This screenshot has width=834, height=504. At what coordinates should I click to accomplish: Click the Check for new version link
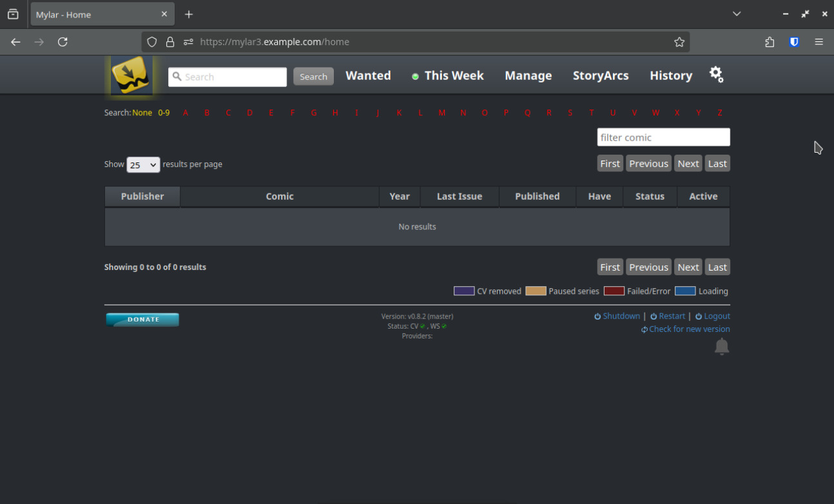pyautogui.click(x=689, y=329)
